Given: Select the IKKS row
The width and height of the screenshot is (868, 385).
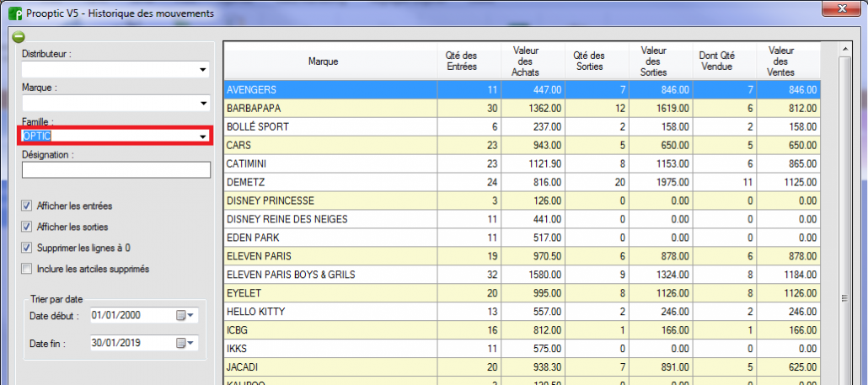Looking at the screenshot, I should pyautogui.click(x=522, y=349).
